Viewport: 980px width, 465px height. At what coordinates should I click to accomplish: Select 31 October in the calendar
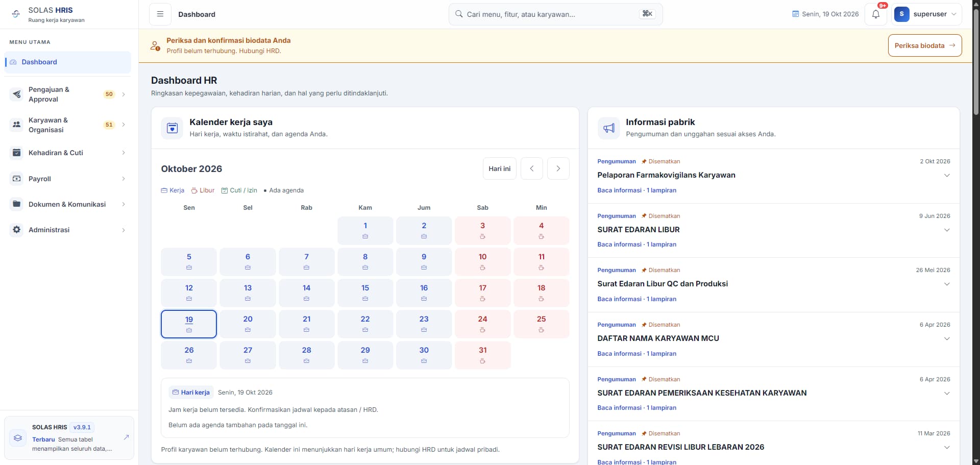point(482,355)
